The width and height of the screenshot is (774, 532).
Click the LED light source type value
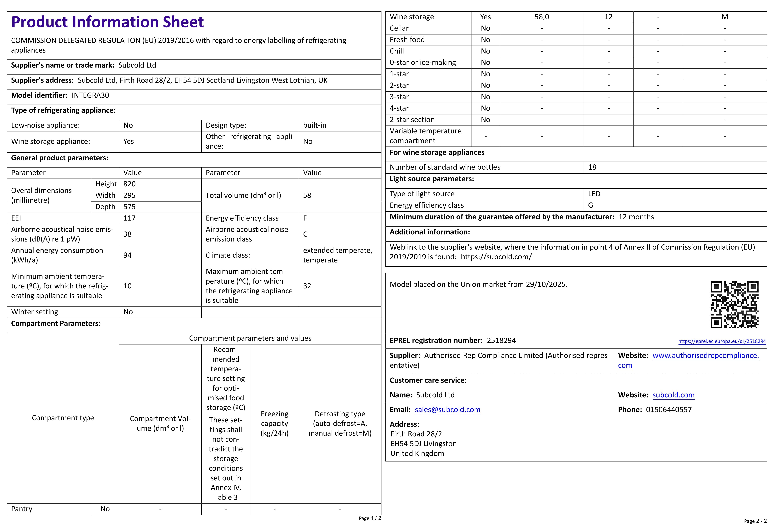pyautogui.click(x=594, y=194)
